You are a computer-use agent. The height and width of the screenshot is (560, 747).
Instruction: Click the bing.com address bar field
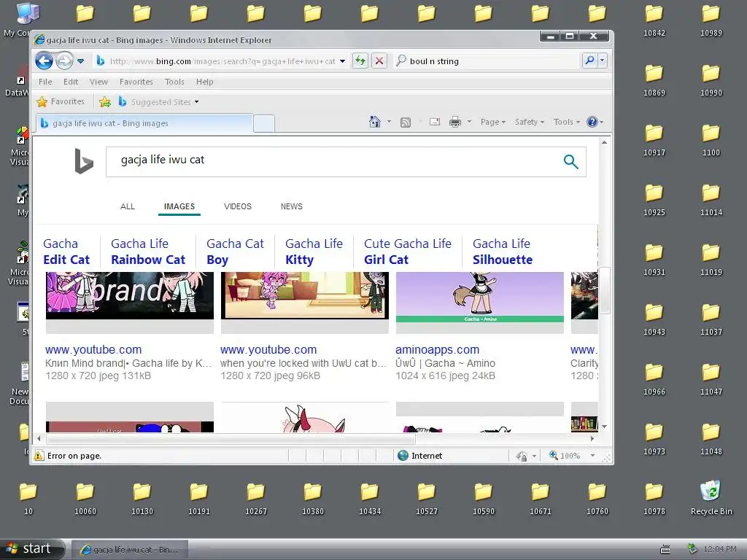point(222,61)
